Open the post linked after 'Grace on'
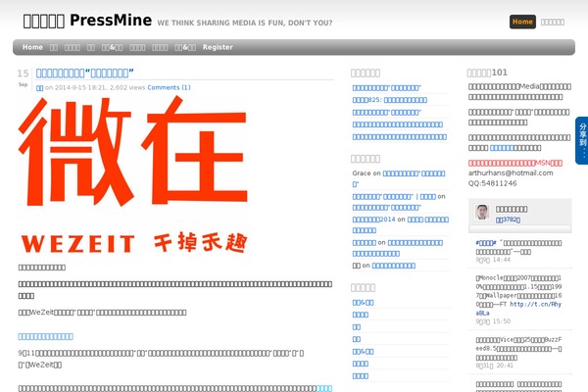This screenshot has height=392, width=588. [399, 178]
